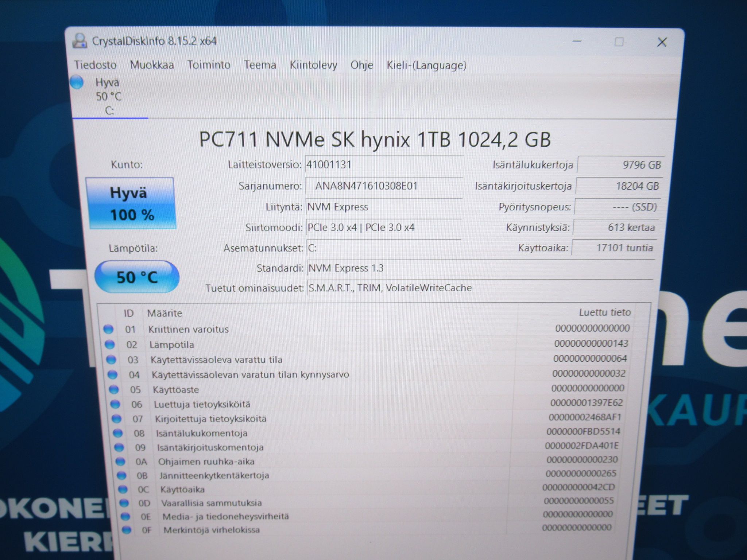
Task: Click the Isäntälukukertoja value 9796 GB
Action: 621,165
